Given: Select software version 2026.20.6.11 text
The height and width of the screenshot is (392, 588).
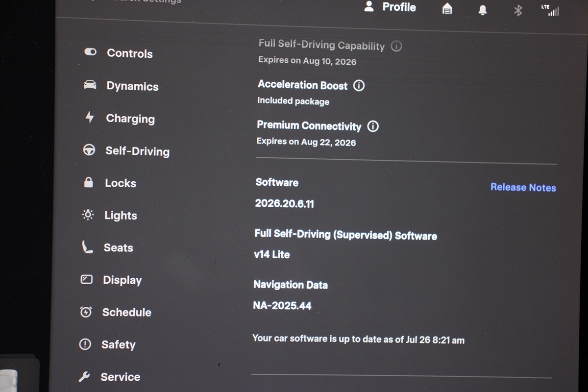Looking at the screenshot, I should point(284,204).
